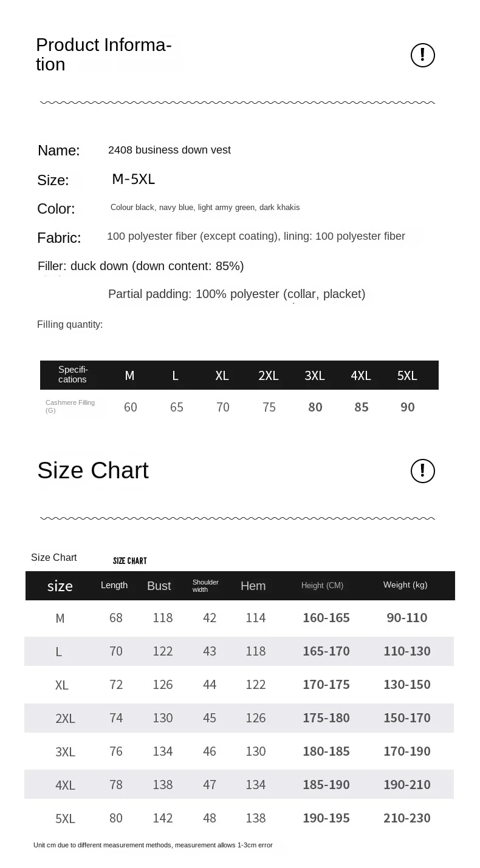The height and width of the screenshot is (868, 480).
Task: Click the large Size Chart heading
Action: click(93, 470)
